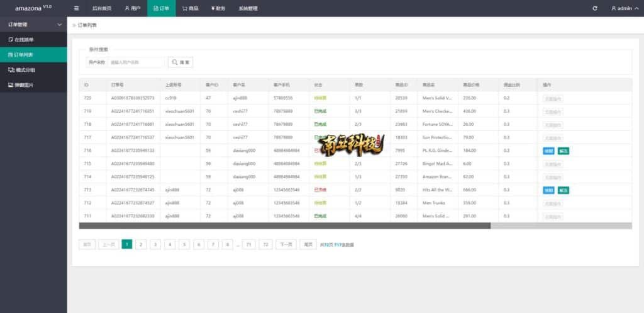Open the 用户 top navigation tab
The width and height of the screenshot is (644, 313).
[132, 8]
